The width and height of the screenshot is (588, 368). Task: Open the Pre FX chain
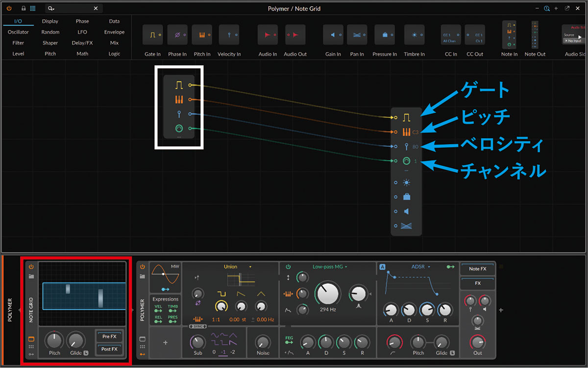[x=109, y=337]
